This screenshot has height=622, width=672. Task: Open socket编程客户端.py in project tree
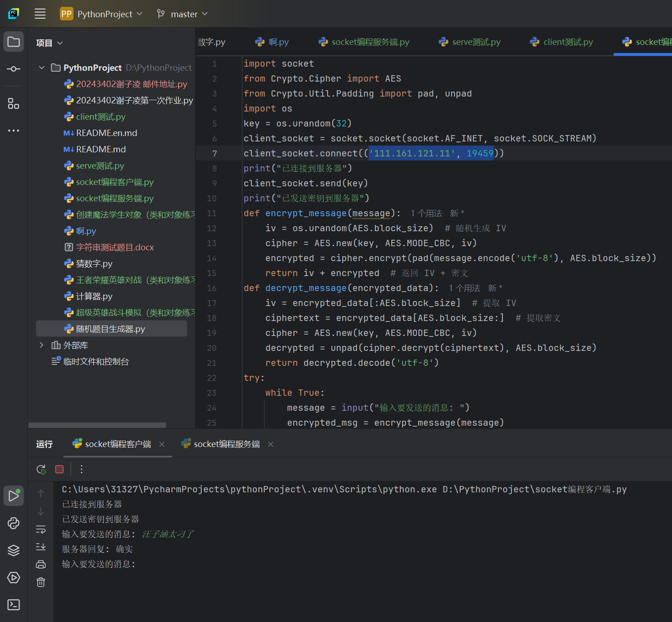[109, 182]
